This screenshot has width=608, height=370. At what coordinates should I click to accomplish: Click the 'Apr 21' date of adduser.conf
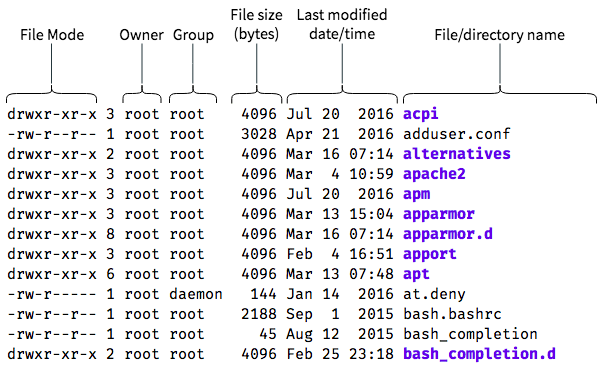click(x=313, y=135)
